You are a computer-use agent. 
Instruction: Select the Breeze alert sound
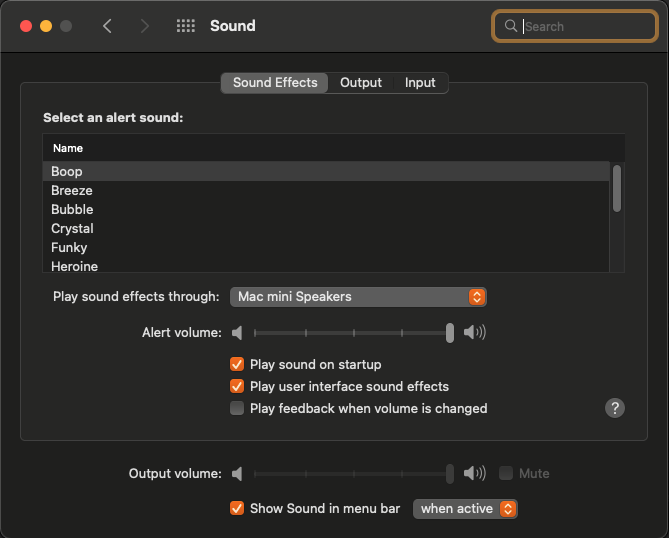[326, 191]
